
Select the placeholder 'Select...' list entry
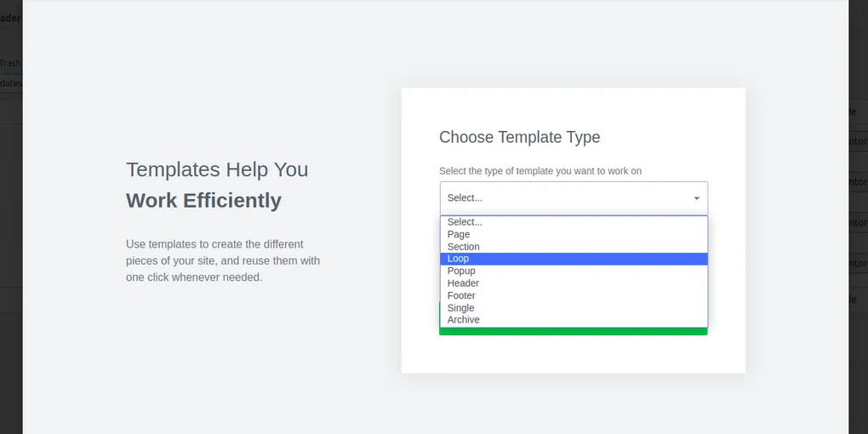(574, 222)
